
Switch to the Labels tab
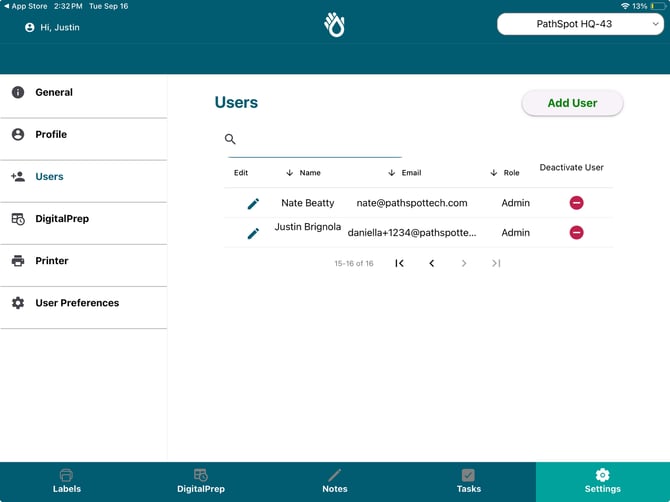[x=67, y=481]
